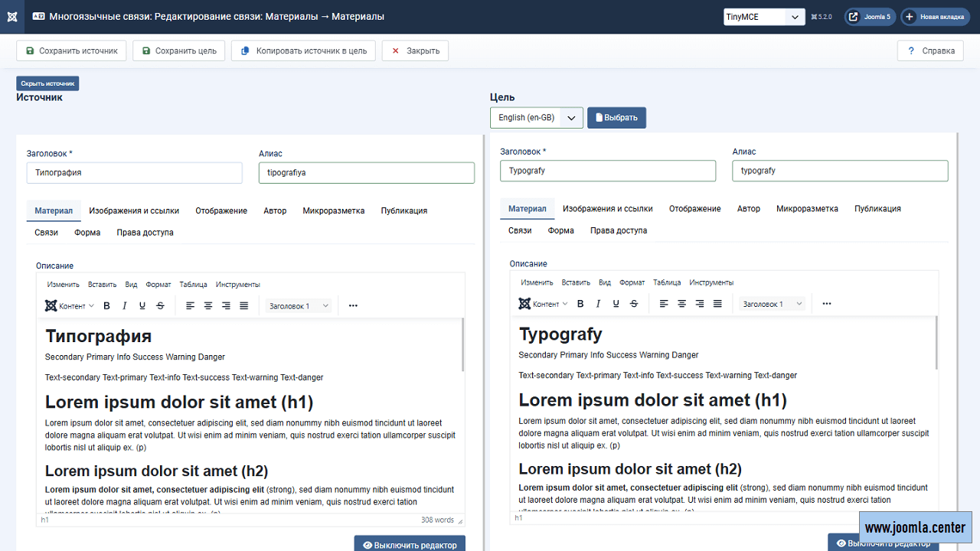Open the TinyMCE editor selection dropdown
The height and width of the screenshot is (551, 980).
[x=763, y=17]
